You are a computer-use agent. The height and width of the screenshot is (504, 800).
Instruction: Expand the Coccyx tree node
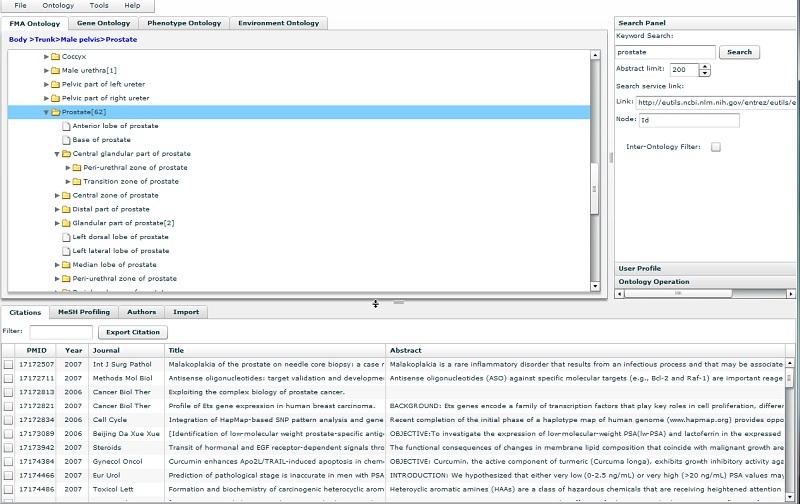(46, 57)
